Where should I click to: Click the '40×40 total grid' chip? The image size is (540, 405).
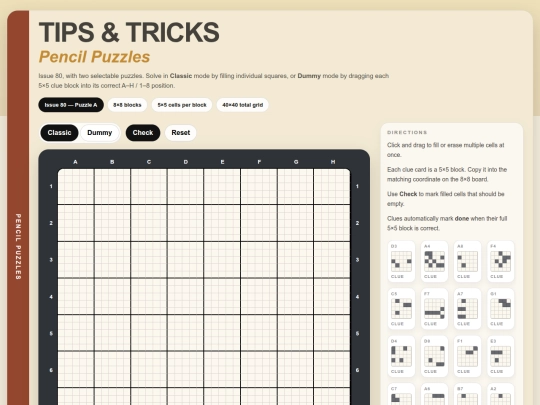(242, 105)
